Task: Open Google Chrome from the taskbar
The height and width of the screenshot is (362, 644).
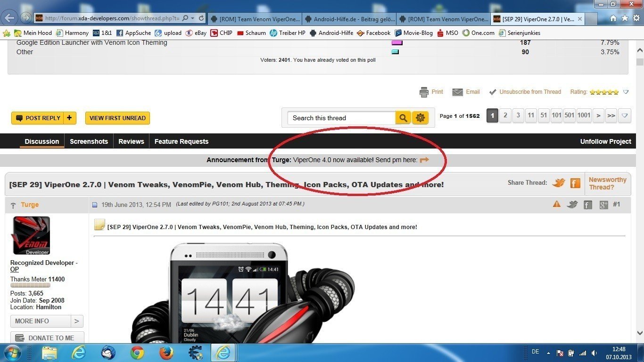Action: coord(137,353)
